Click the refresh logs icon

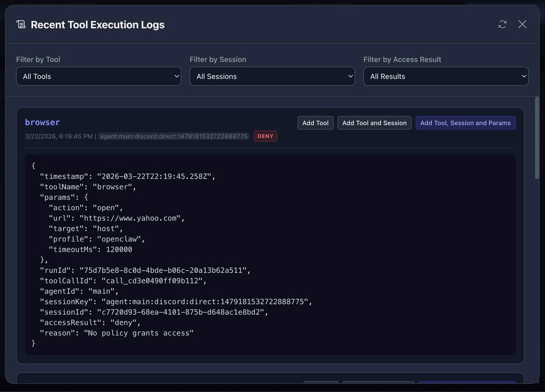tap(502, 25)
